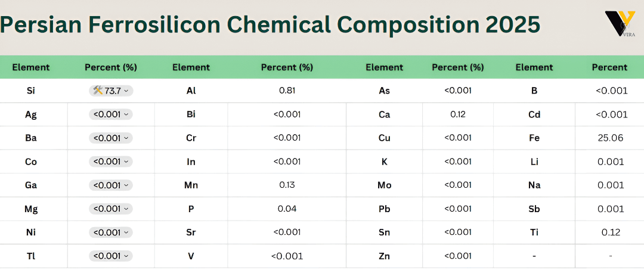Select the Zn element cell
This screenshot has width=644, height=270.
point(385,256)
